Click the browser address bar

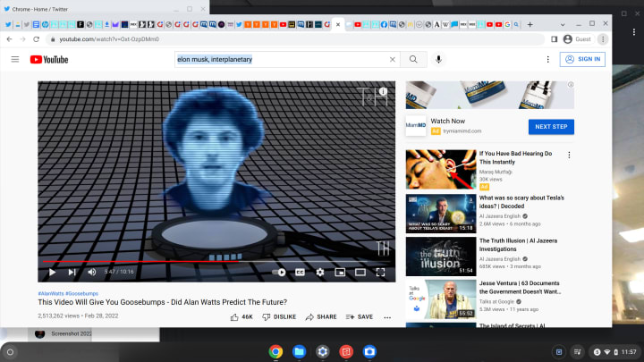(296, 39)
